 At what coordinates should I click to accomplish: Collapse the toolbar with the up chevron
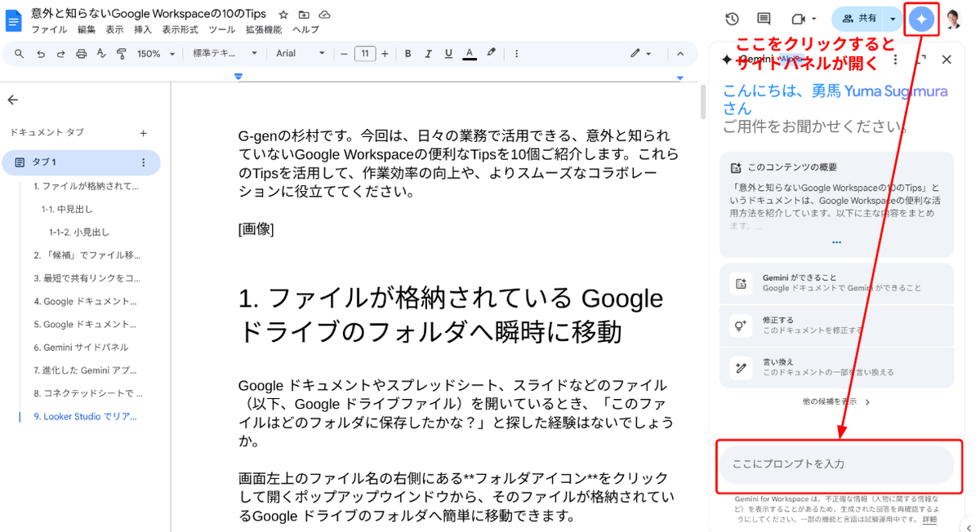(x=680, y=54)
